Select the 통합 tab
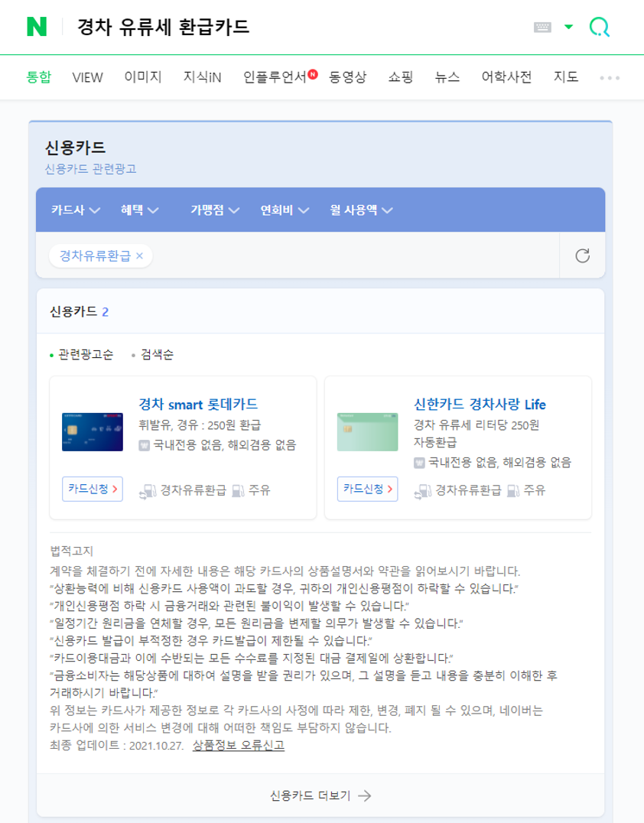Screen dimensions: 644x823 [39, 77]
